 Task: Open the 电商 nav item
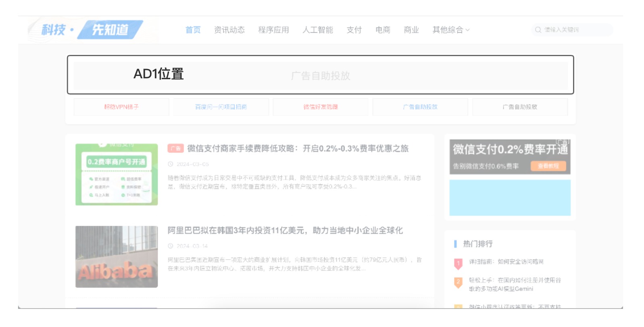(x=383, y=30)
